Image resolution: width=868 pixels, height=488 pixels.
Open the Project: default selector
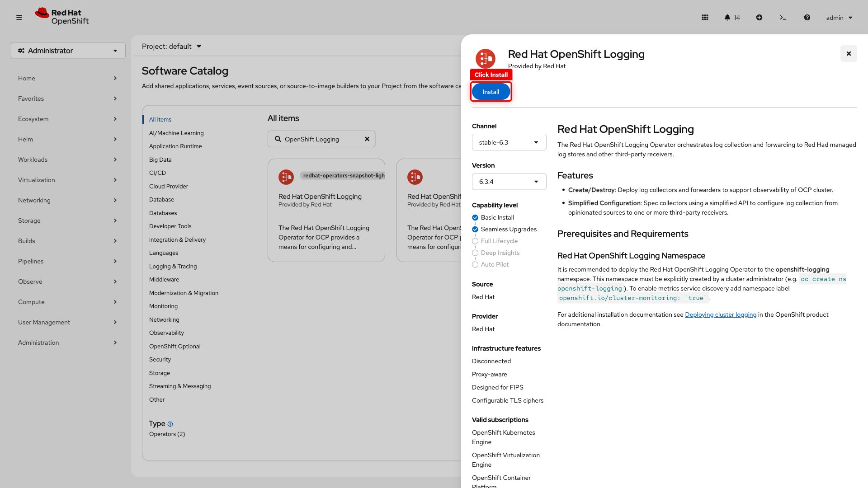click(x=171, y=46)
